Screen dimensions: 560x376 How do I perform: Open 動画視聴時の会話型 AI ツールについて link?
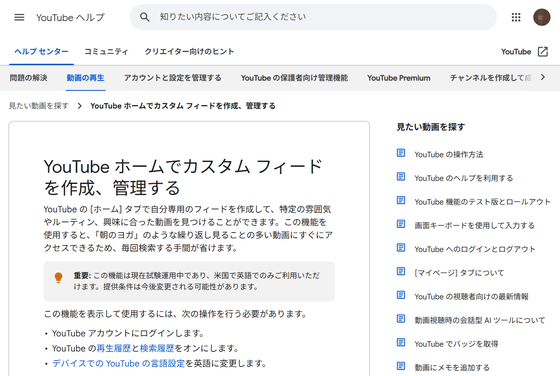tap(480, 320)
